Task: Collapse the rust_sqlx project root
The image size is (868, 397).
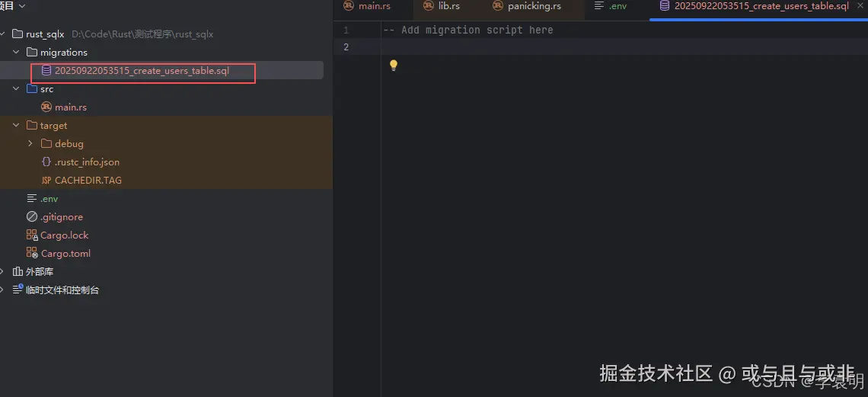Action: [x=3, y=34]
